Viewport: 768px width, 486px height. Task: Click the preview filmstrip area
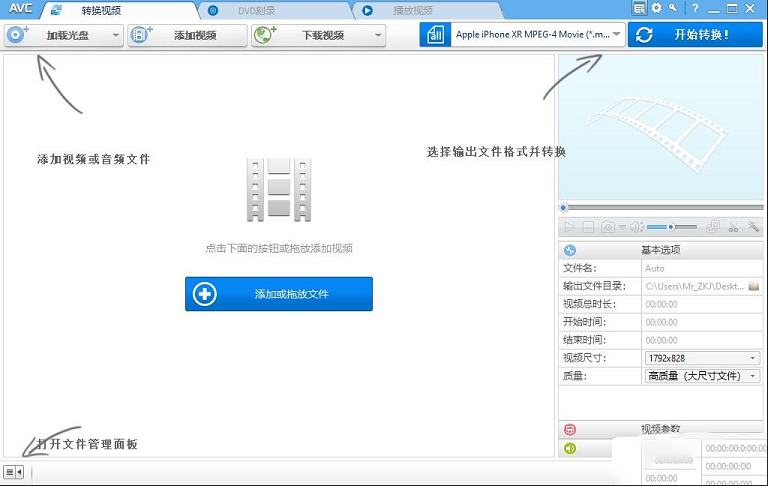click(x=661, y=127)
